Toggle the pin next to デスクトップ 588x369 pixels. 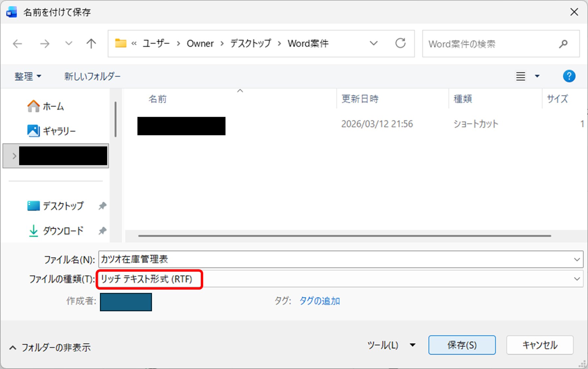103,206
